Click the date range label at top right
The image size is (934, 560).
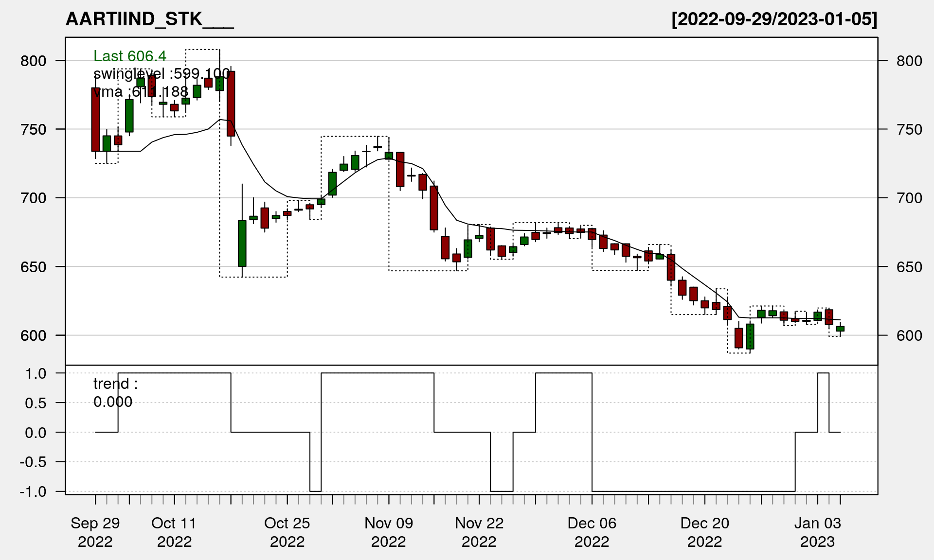click(x=774, y=19)
